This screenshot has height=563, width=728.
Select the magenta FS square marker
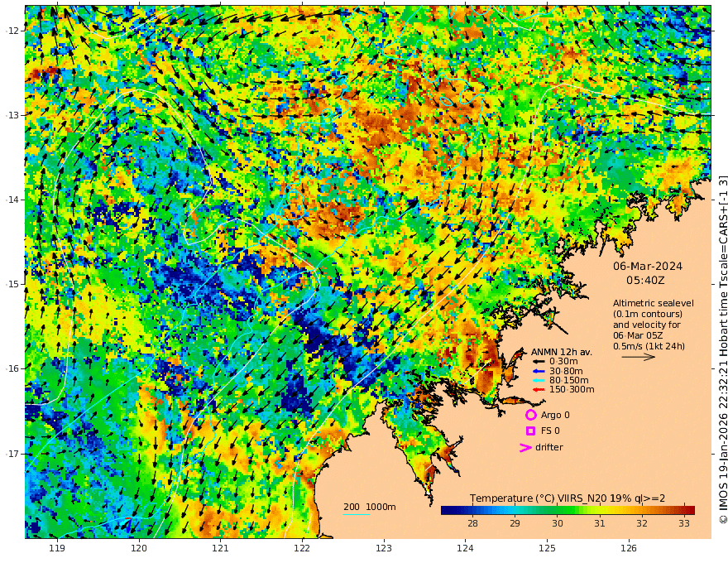[x=530, y=431]
